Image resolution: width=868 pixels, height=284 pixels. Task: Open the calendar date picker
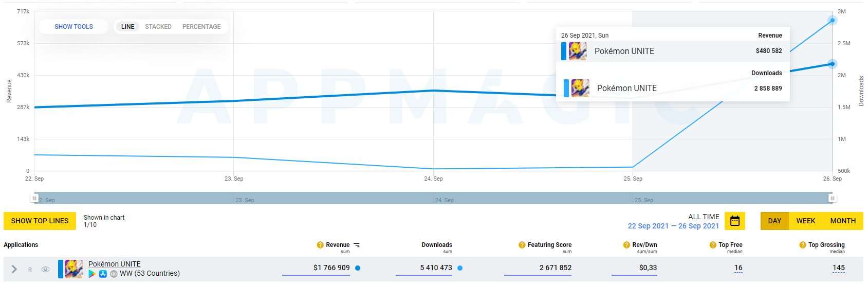pyautogui.click(x=734, y=221)
